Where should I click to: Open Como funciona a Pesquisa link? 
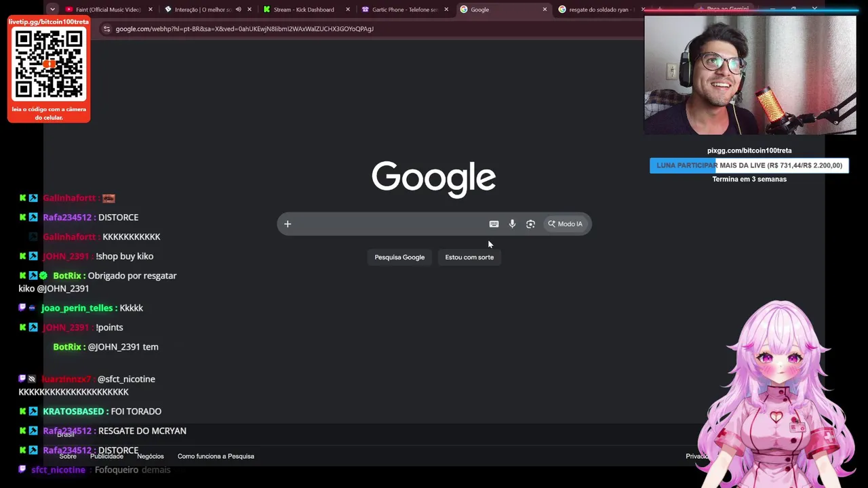[x=216, y=457]
